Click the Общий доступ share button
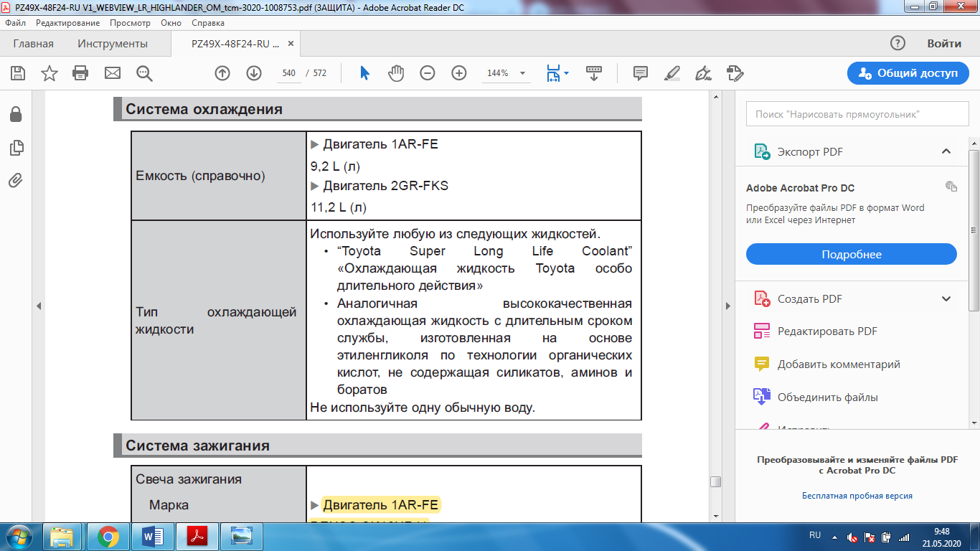 pos(908,73)
